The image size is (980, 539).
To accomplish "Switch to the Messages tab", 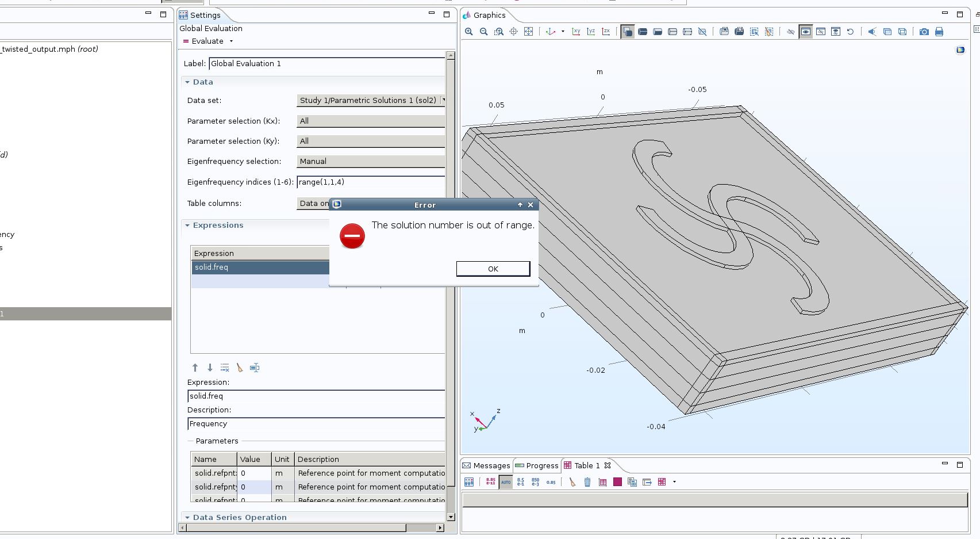I will (x=486, y=465).
